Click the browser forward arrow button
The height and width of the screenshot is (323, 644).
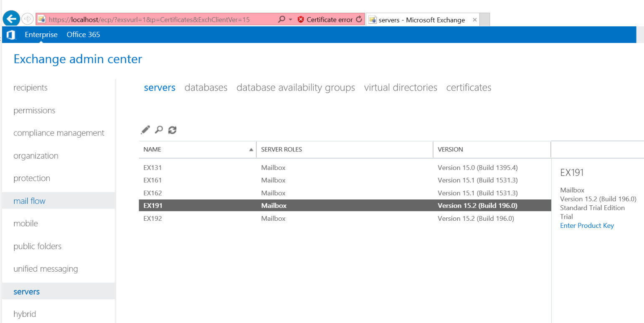[x=27, y=19]
